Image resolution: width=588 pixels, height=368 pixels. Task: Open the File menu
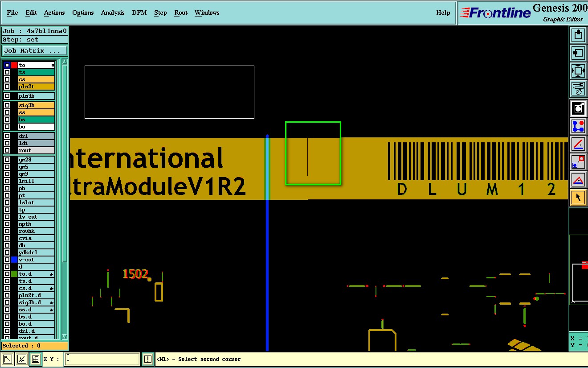pyautogui.click(x=12, y=12)
